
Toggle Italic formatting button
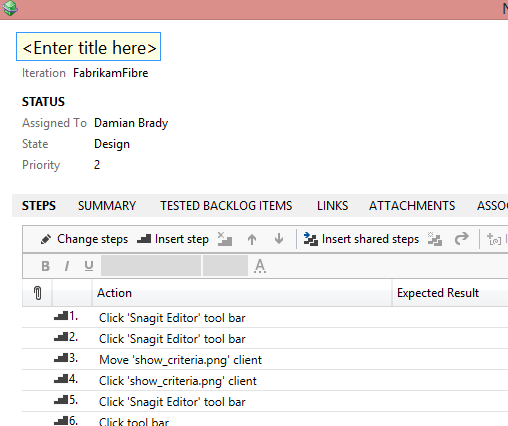pyautogui.click(x=67, y=266)
